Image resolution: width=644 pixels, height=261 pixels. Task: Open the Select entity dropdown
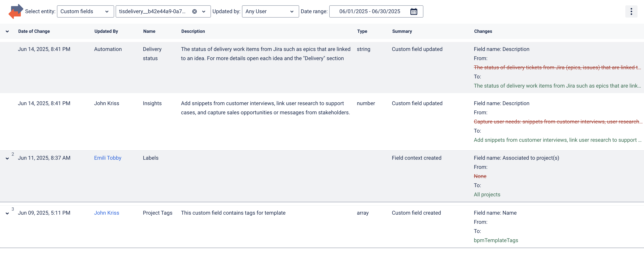pos(85,11)
